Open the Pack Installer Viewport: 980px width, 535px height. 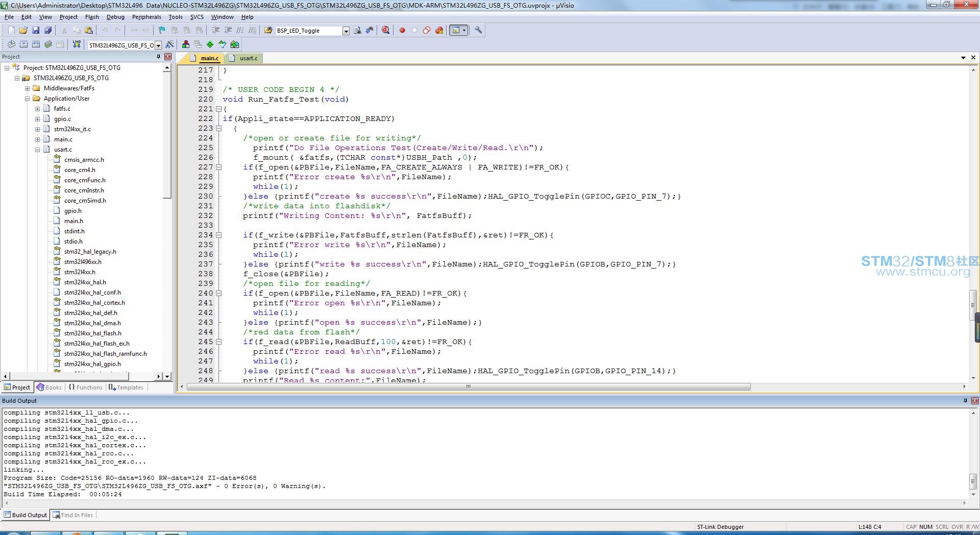click(235, 45)
